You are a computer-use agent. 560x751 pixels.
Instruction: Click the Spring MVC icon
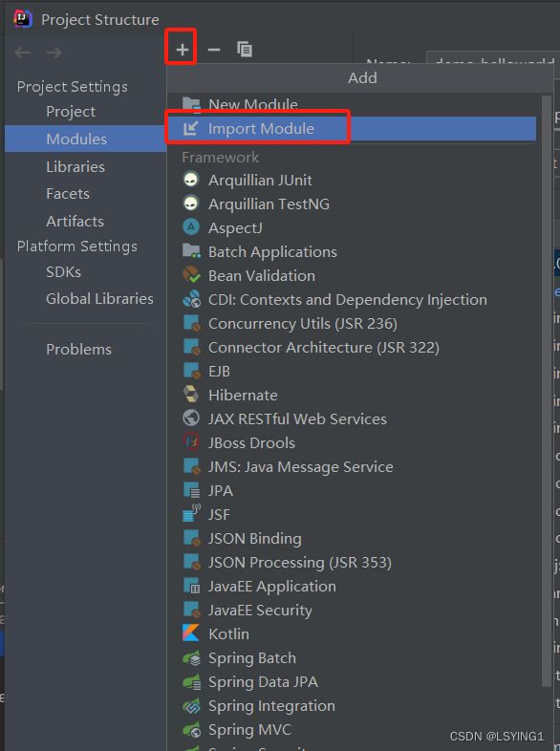click(192, 729)
